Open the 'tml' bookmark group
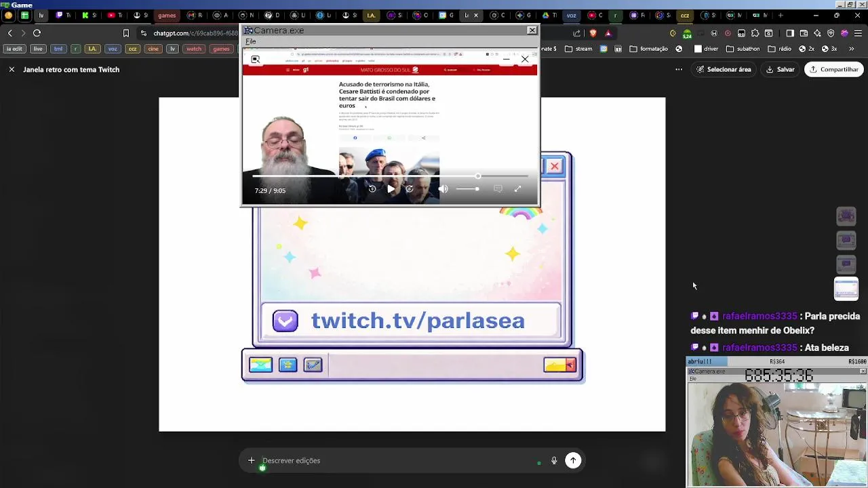This screenshot has width=868, height=488. point(58,49)
